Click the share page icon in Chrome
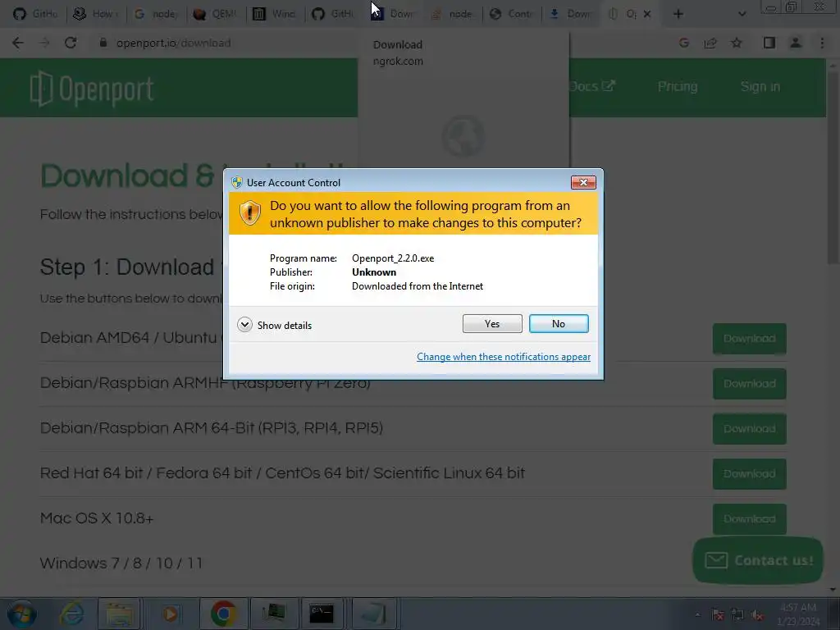 pyautogui.click(x=710, y=43)
